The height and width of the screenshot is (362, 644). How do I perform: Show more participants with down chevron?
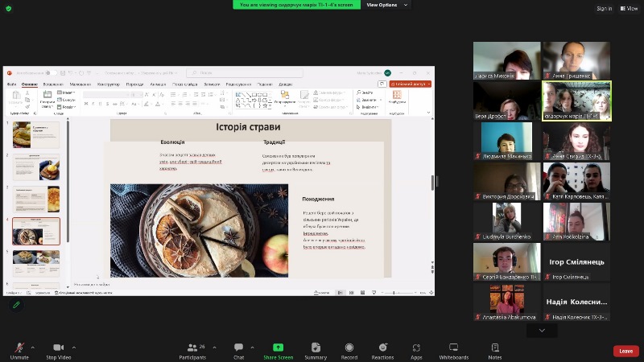coord(542,330)
